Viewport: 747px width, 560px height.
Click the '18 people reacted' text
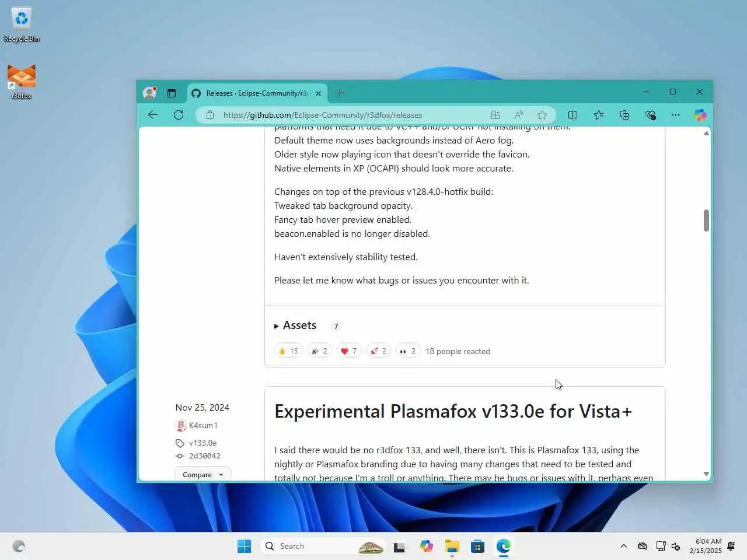click(458, 351)
